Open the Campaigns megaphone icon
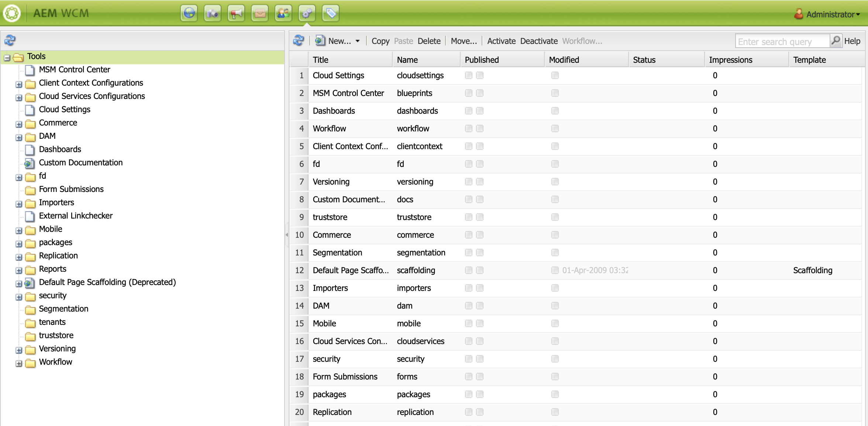The image size is (868, 426). [236, 14]
